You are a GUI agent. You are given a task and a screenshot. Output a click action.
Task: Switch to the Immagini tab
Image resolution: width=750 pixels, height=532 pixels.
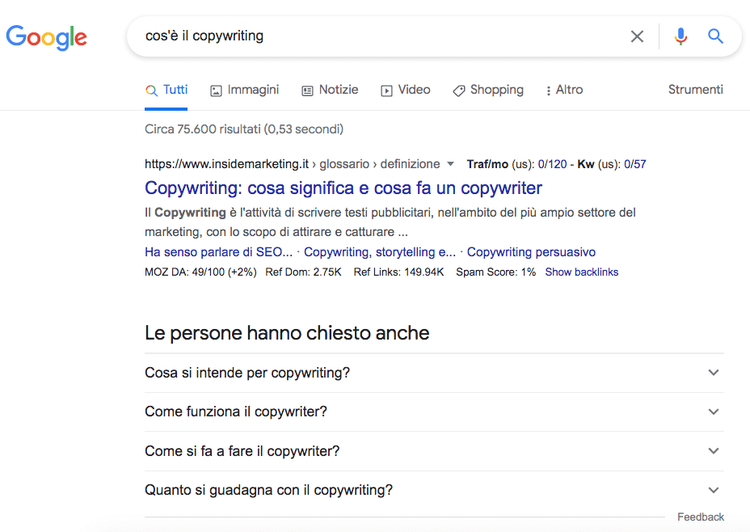[x=244, y=90]
